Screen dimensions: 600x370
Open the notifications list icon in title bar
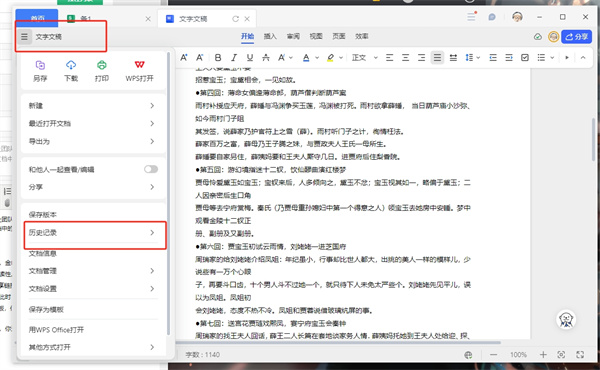[x=471, y=16]
